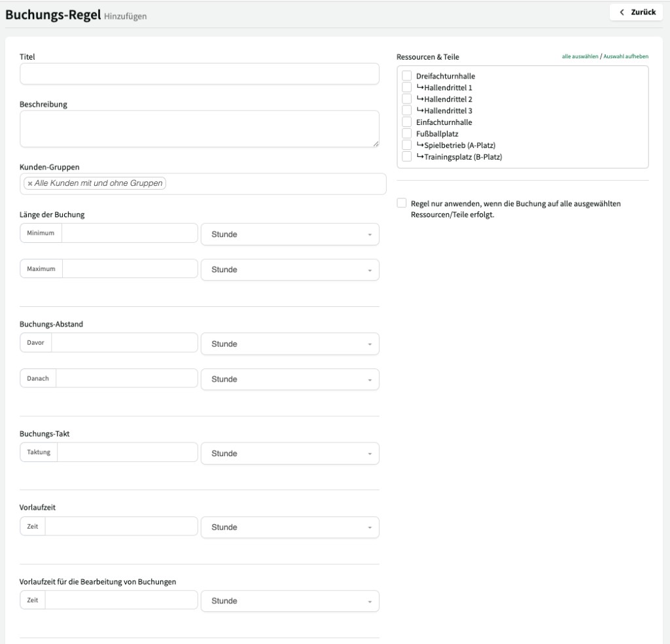670x644 pixels.
Task: Focus the Titel input field
Action: pos(200,74)
